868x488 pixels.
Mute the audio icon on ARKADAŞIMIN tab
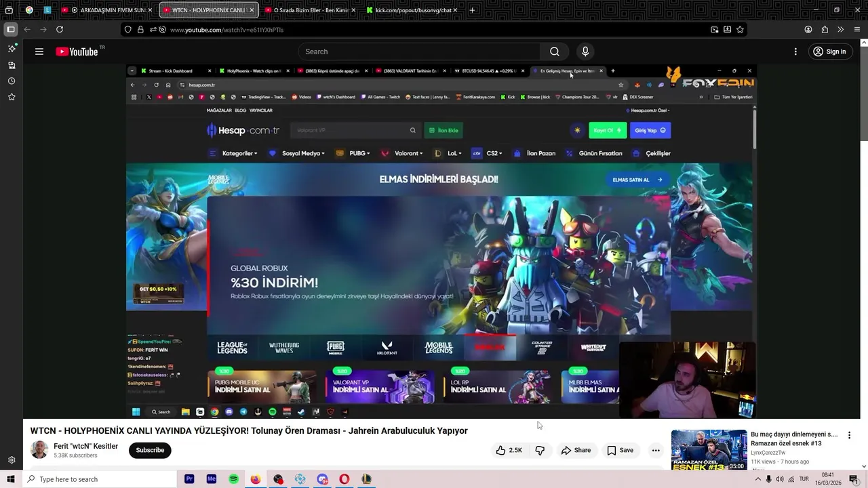(75, 10)
